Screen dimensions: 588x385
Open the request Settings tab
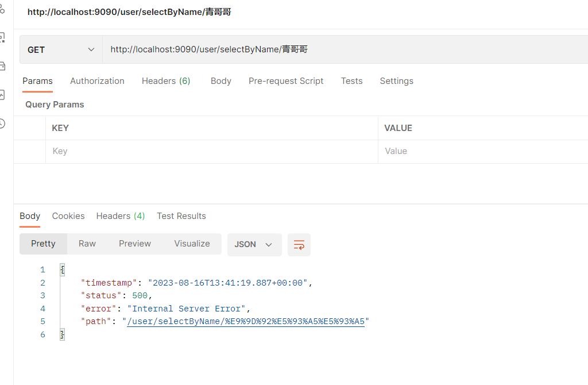[396, 81]
